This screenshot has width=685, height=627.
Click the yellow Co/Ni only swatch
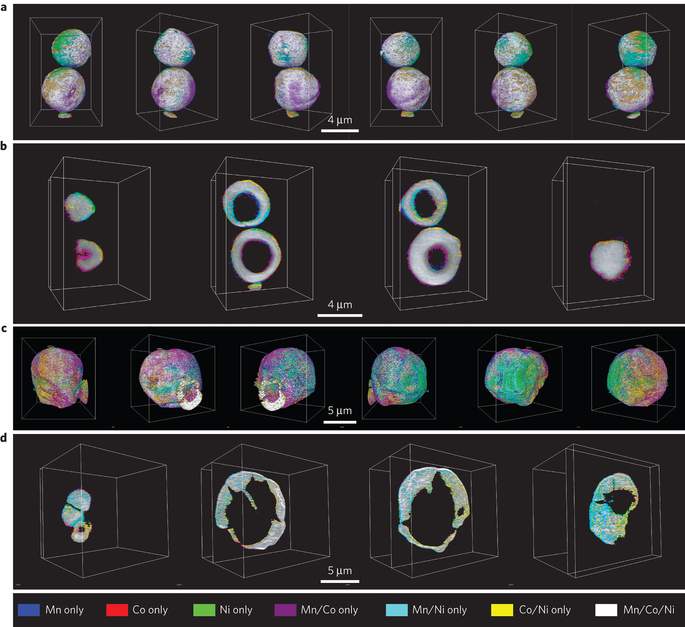point(502,610)
